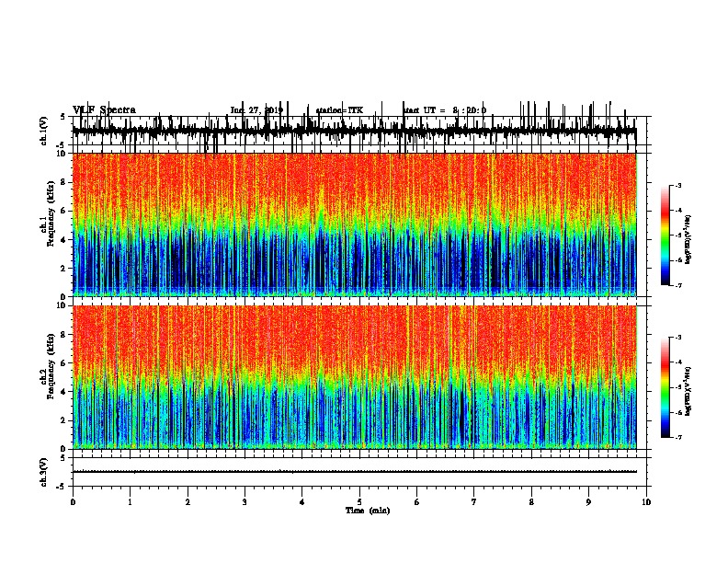This screenshot has height=563, width=728.
Task: Click the "VLF Spectra" plot title
Action: pos(104,110)
